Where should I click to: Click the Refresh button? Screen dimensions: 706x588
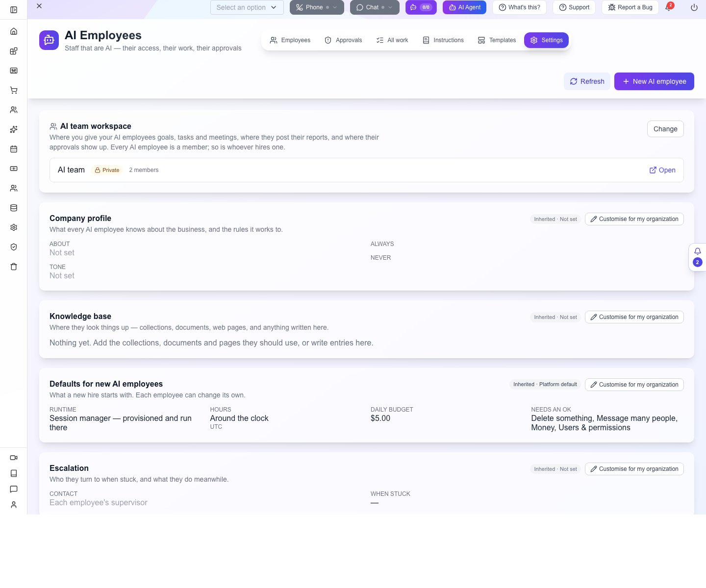[x=587, y=81]
